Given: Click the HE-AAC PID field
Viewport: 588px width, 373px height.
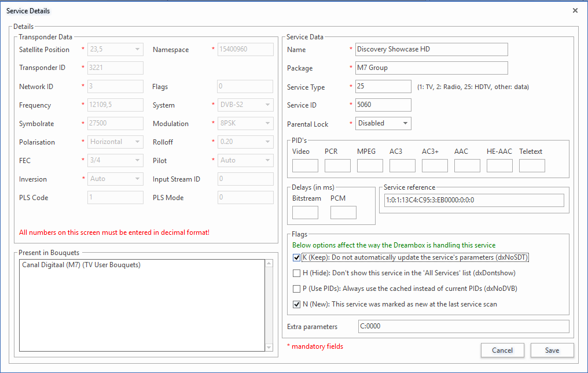Looking at the screenshot, I should (499, 166).
